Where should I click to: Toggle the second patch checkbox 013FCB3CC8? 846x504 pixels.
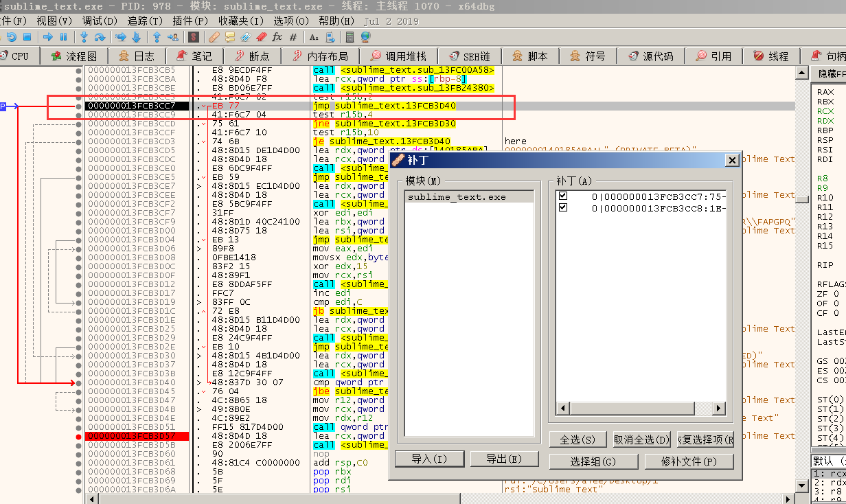[563, 207]
